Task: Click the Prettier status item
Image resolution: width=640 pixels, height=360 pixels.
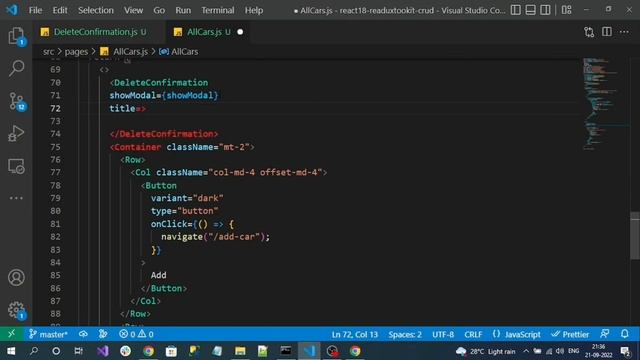Action: (570, 334)
